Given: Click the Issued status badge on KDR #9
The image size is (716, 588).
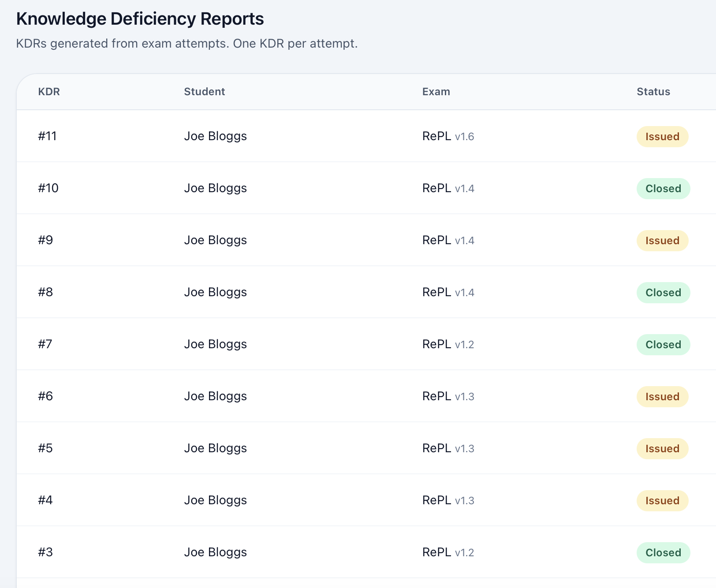Looking at the screenshot, I should pos(662,240).
